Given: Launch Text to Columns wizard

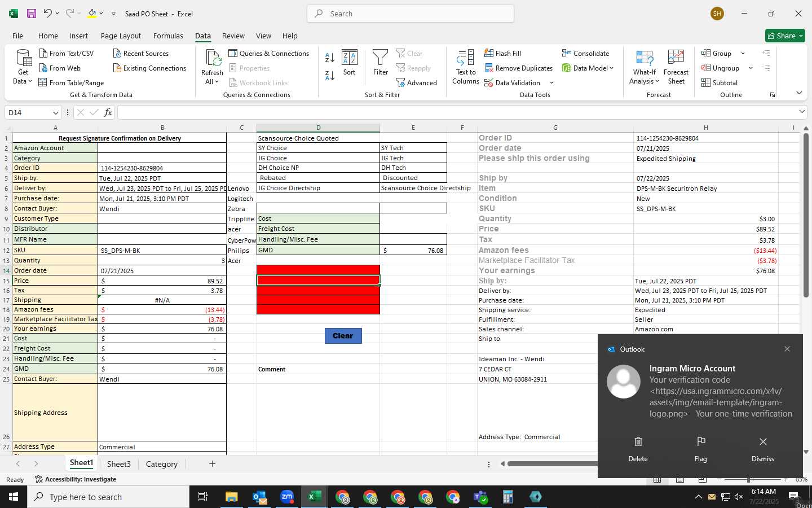Looking at the screenshot, I should tap(466, 67).
